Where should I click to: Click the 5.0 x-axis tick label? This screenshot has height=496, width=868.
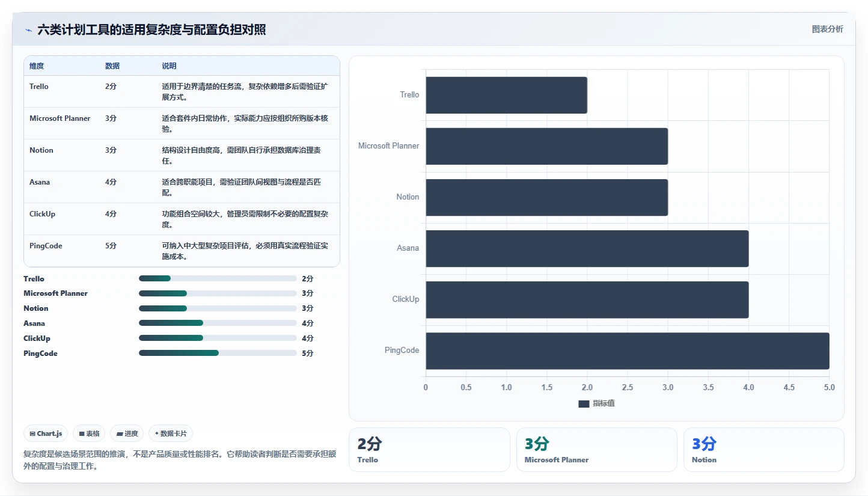[829, 388]
